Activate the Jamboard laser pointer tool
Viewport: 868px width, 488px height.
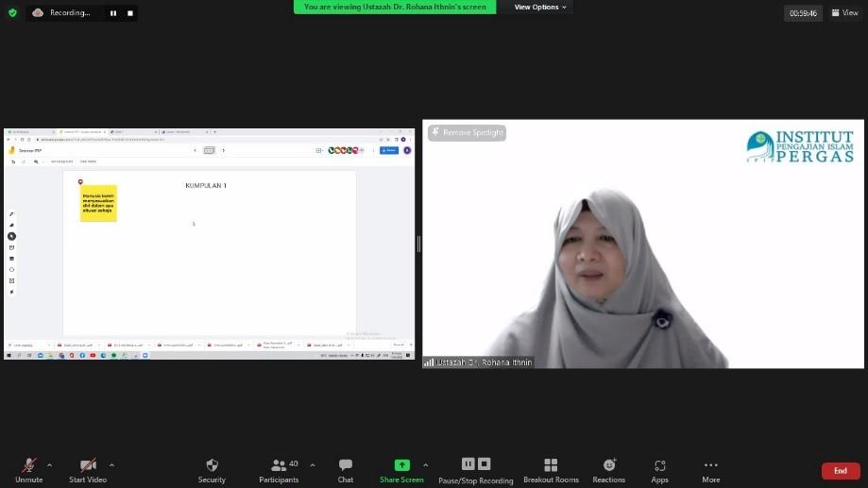[x=11, y=292]
